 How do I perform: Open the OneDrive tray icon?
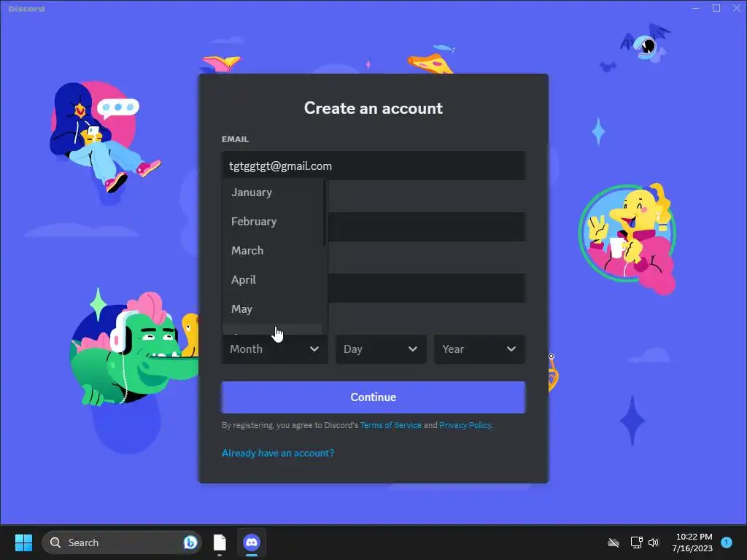tap(614, 542)
